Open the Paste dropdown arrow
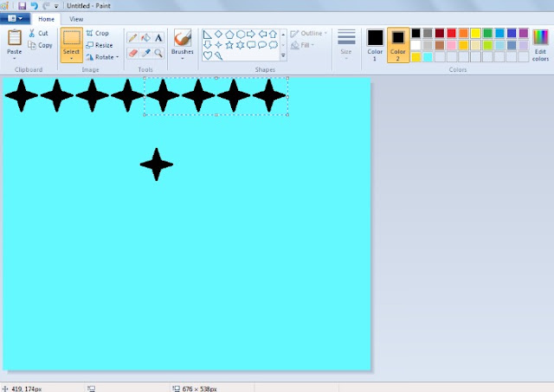Screen dimensions: 554x392 tap(15, 58)
